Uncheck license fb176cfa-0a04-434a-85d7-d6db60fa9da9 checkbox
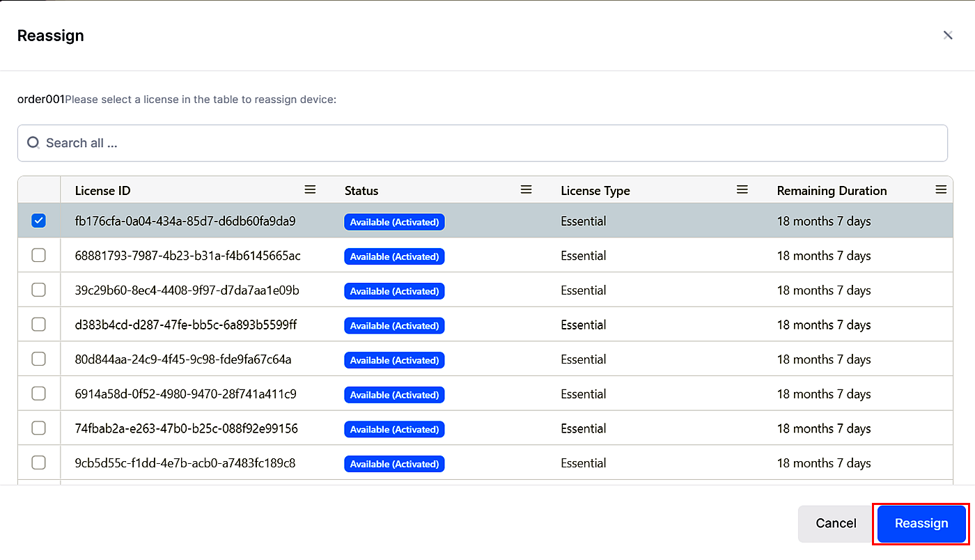 (39, 221)
